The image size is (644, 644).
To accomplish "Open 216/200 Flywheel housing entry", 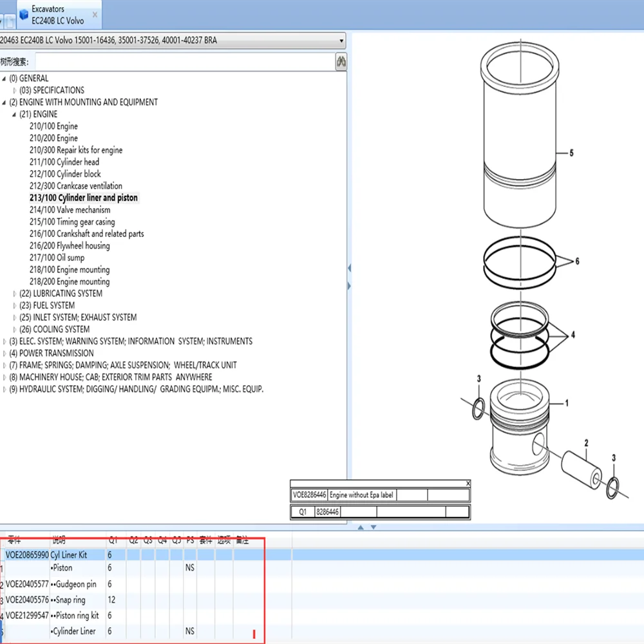I will click(70, 246).
